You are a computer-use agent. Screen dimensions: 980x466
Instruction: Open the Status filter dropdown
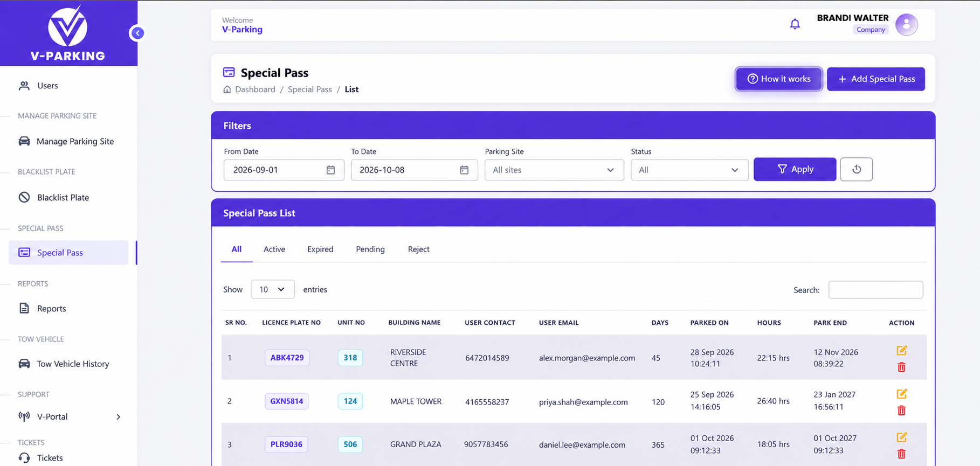coord(689,170)
